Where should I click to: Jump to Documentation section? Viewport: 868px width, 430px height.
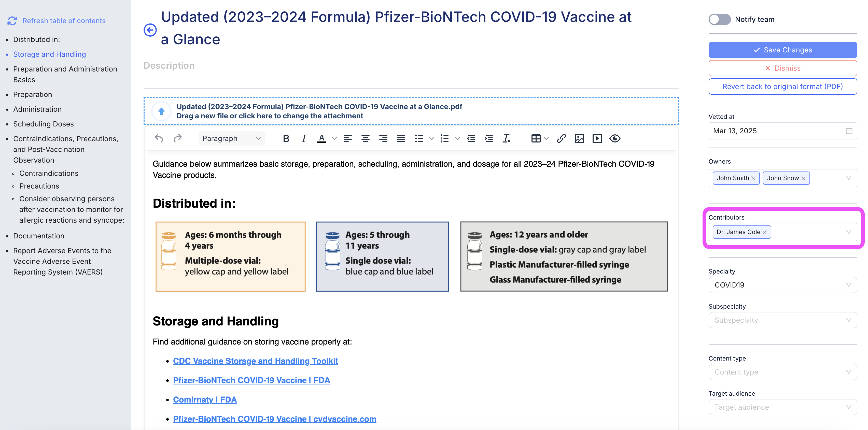pyautogui.click(x=39, y=236)
